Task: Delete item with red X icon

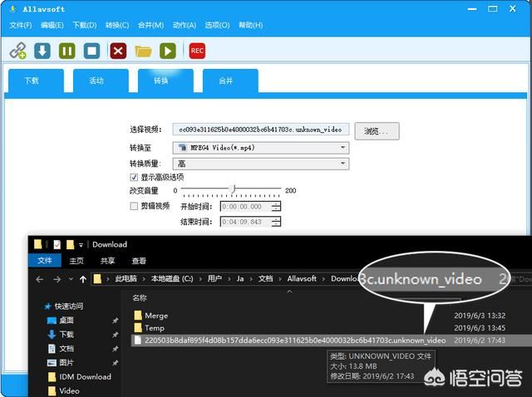Action: tap(118, 51)
